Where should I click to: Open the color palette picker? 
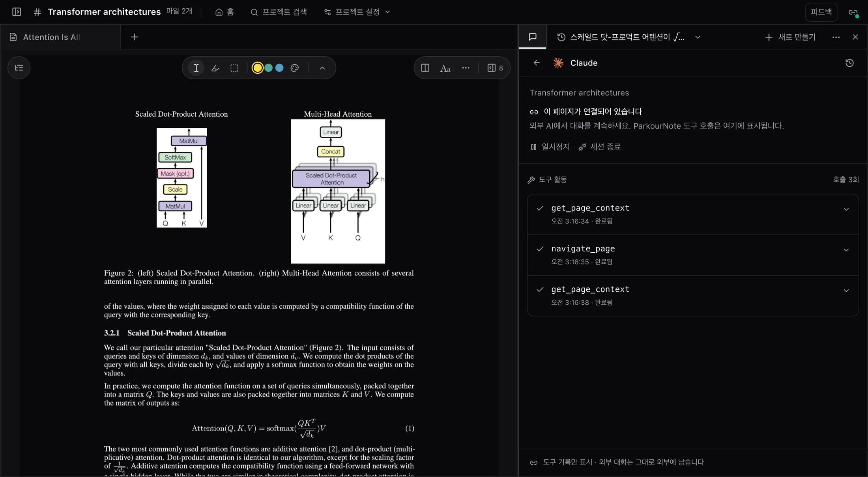click(x=294, y=68)
